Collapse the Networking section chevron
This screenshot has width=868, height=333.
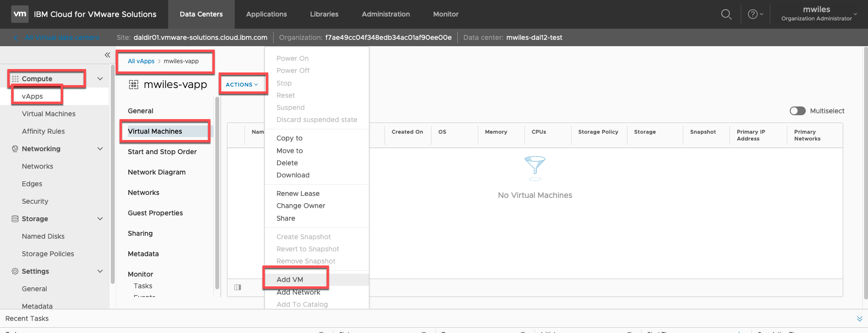(x=100, y=149)
